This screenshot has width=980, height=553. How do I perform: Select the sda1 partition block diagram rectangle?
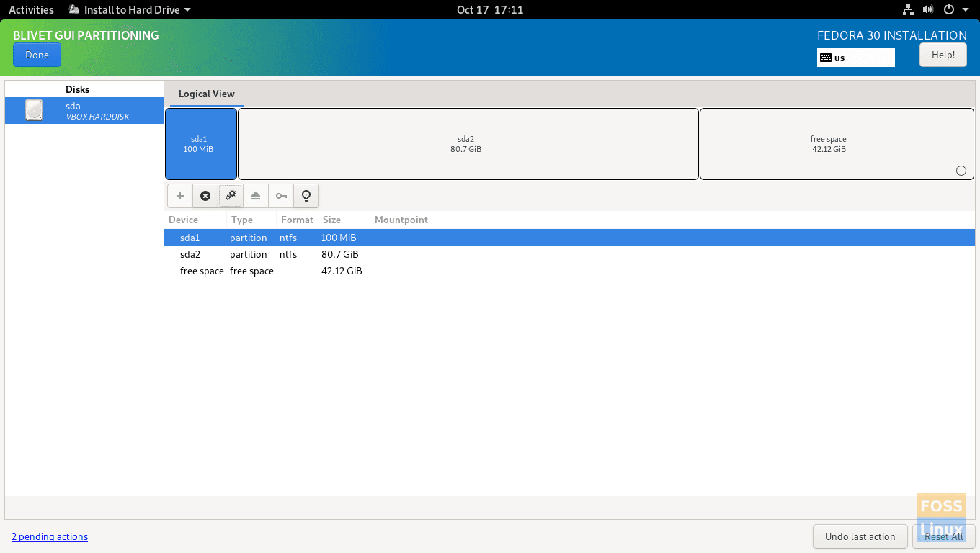[x=201, y=143]
